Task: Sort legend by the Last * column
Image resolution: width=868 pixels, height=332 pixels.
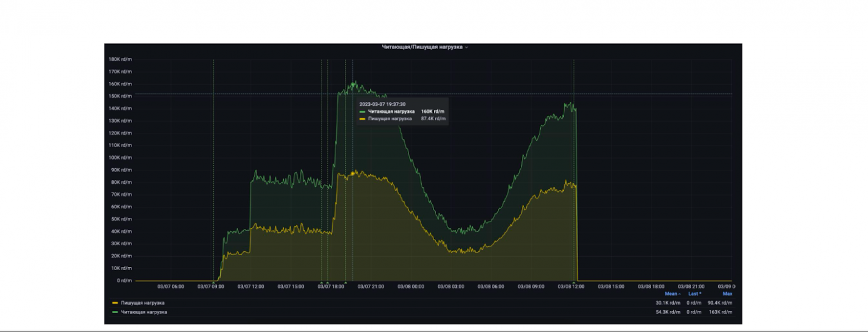Action: pyautogui.click(x=694, y=294)
